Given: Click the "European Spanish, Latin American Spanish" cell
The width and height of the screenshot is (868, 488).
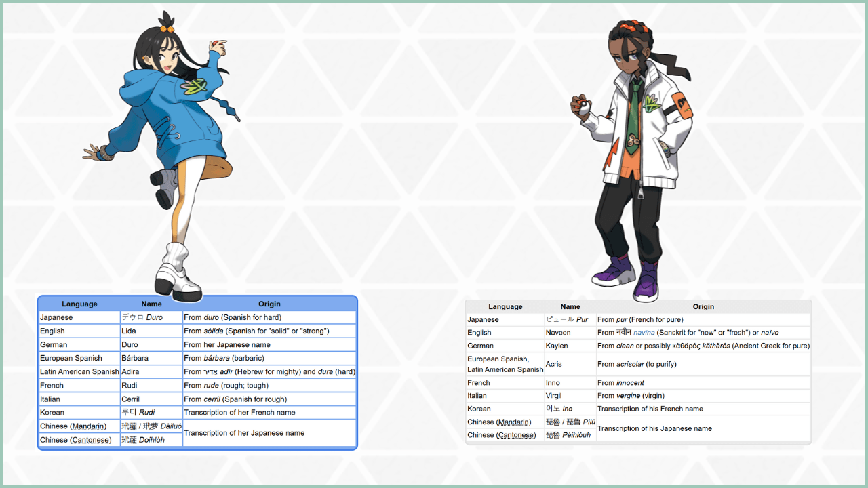Looking at the screenshot, I should coord(505,364).
